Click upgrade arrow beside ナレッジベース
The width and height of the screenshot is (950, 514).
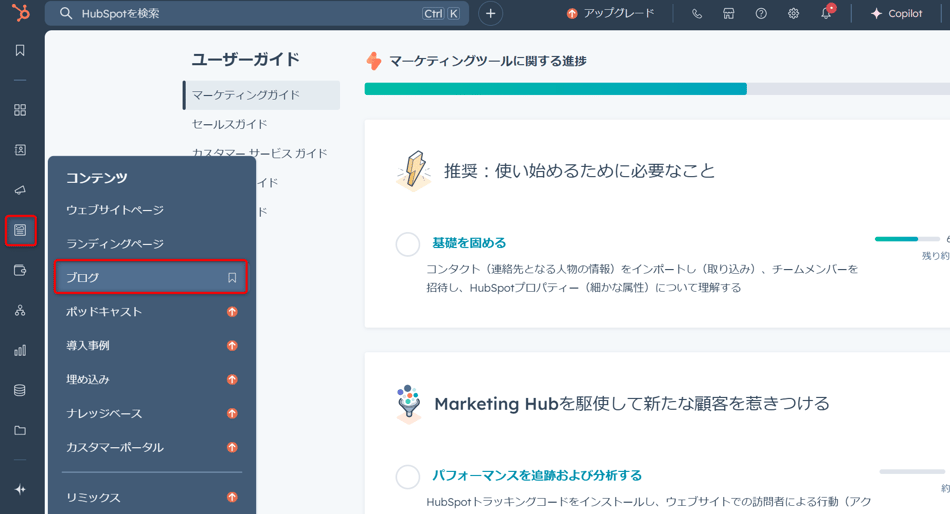(x=232, y=413)
